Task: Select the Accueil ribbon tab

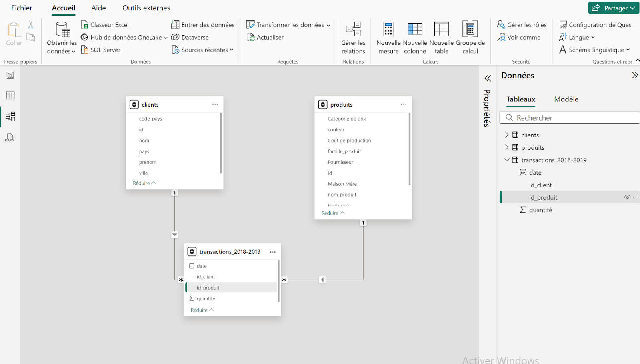Action: [x=64, y=8]
